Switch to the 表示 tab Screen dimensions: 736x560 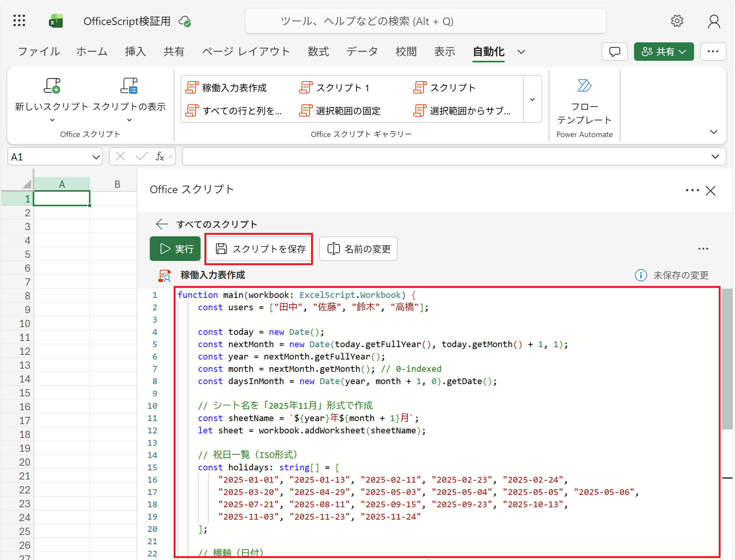point(445,52)
